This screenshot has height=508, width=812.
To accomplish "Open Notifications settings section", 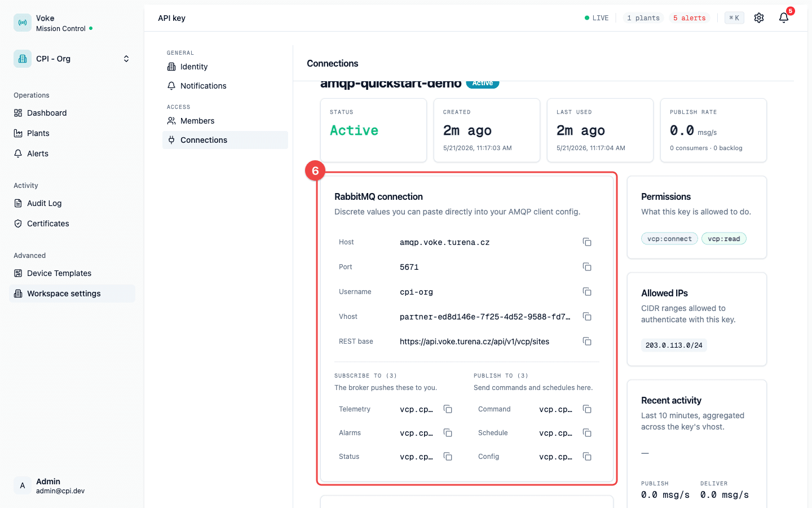I will pos(225,86).
